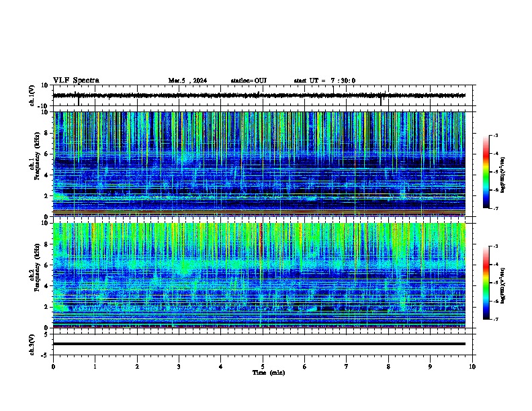Click the ch.3 flat voltage trace line
This screenshot has height=411, width=532.
pos(259,344)
